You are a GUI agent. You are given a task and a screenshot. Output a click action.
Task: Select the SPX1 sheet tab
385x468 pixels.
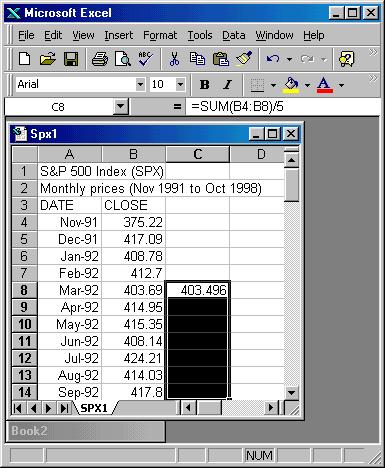(x=94, y=408)
